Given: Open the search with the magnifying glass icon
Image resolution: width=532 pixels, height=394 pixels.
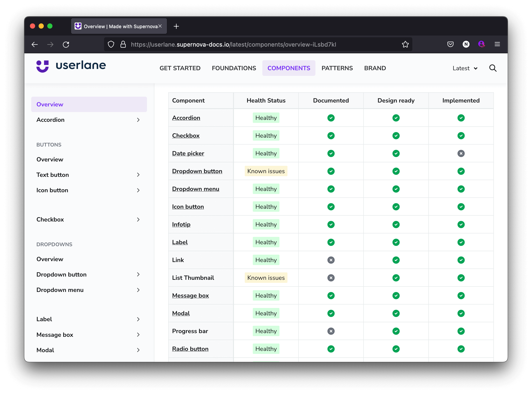Looking at the screenshot, I should point(493,68).
